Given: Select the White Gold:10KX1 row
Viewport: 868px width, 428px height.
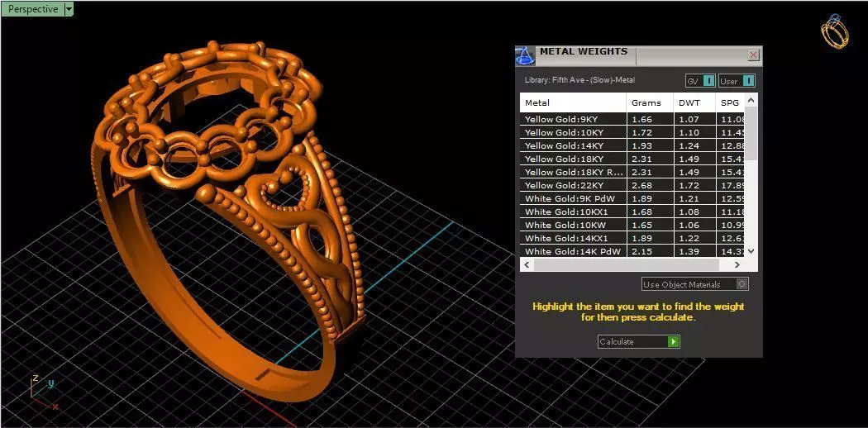Looking at the screenshot, I should click(x=632, y=212).
